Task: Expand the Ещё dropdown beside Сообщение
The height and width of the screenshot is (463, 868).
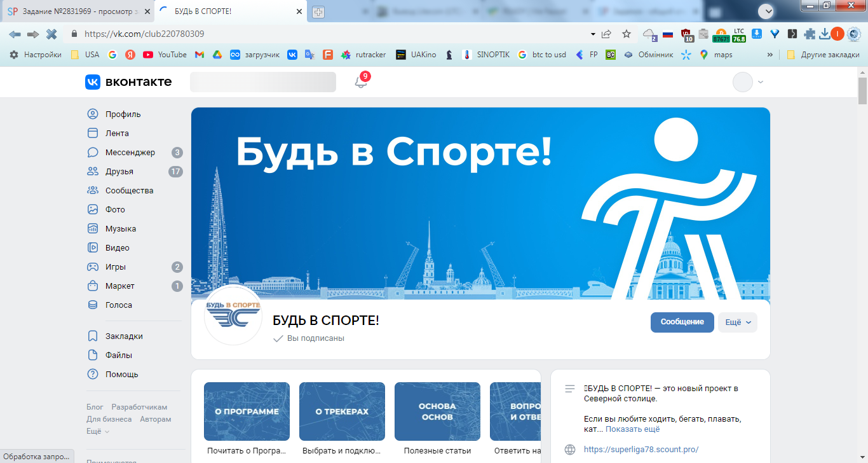Action: click(738, 322)
